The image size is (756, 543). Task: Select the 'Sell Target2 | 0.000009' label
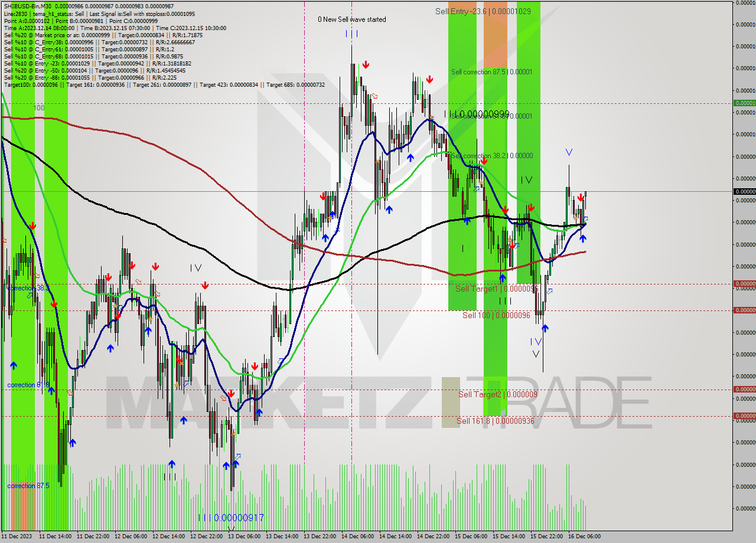(498, 394)
